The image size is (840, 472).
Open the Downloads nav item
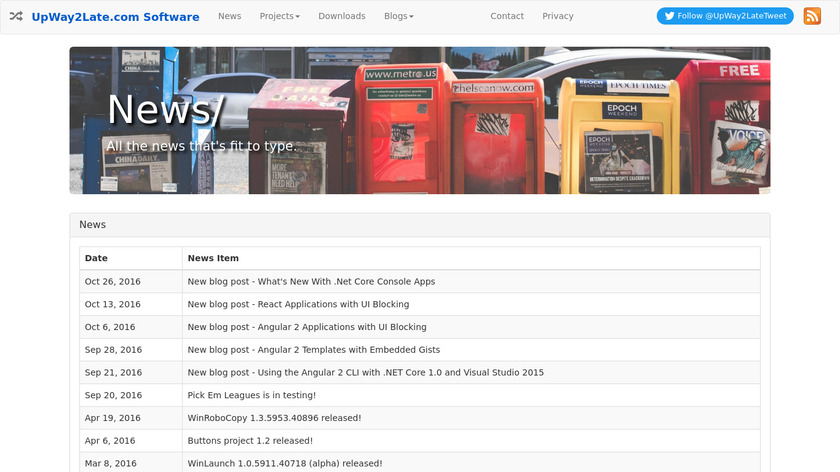342,16
